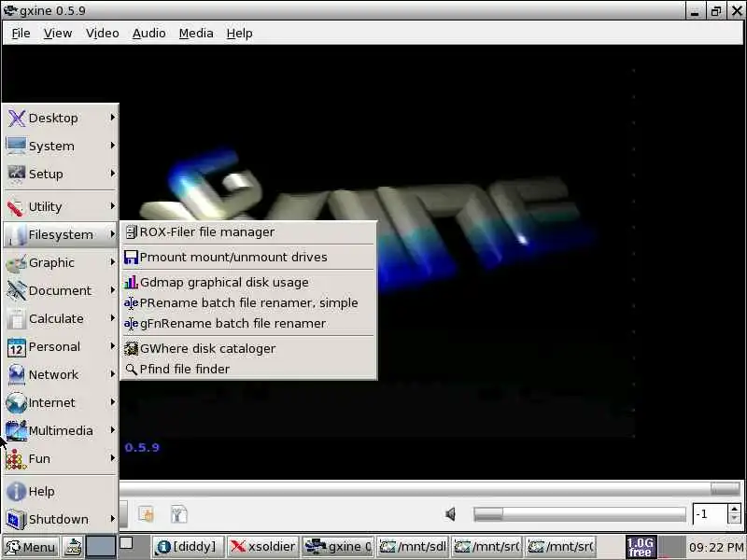Click the Internet globe icon
747x560 pixels.
click(16, 403)
